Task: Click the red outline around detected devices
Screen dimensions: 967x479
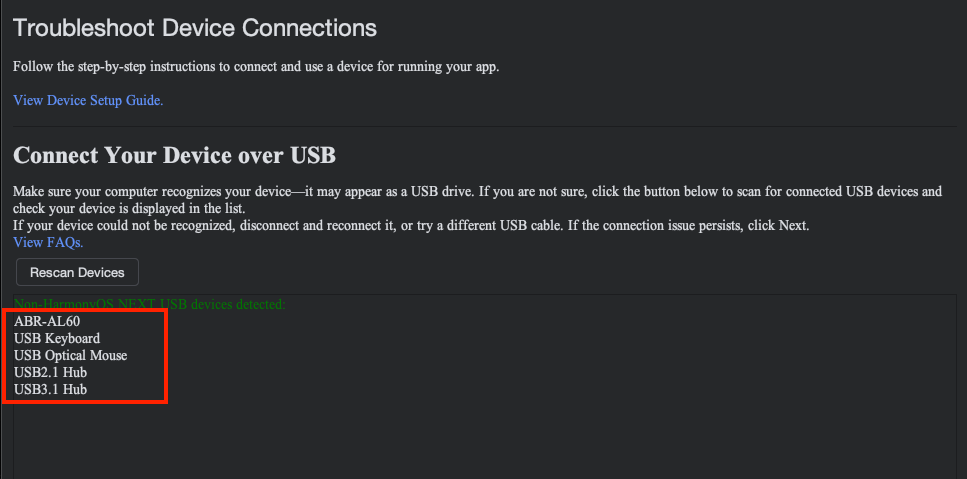Action: point(166,358)
